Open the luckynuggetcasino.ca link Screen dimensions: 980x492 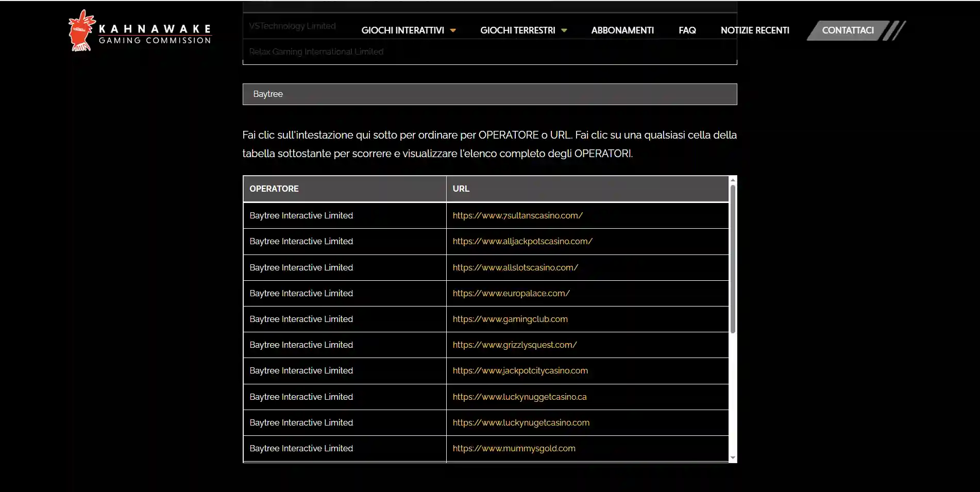click(519, 397)
